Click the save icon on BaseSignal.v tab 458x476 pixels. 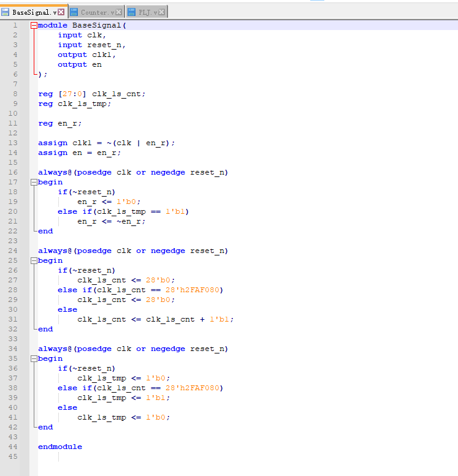pos(5,12)
